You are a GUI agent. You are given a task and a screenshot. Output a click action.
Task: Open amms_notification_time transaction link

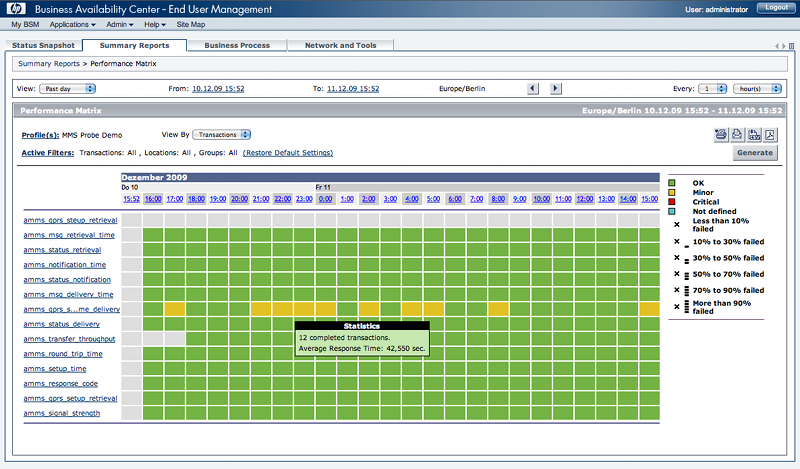click(65, 265)
